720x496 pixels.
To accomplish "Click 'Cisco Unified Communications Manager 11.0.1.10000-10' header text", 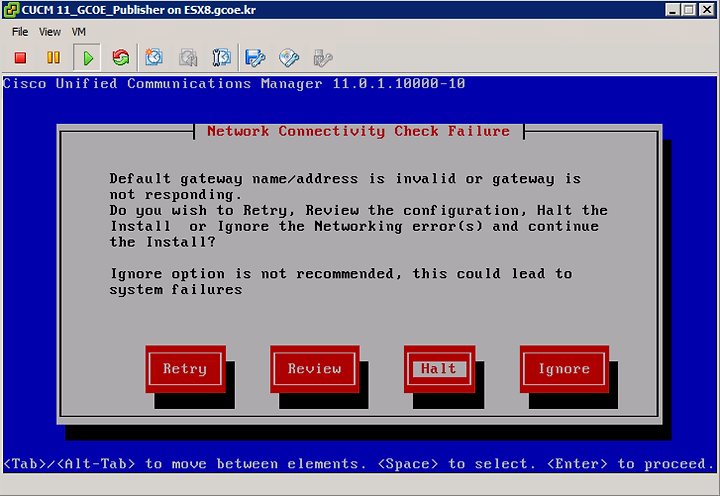I will point(234,84).
